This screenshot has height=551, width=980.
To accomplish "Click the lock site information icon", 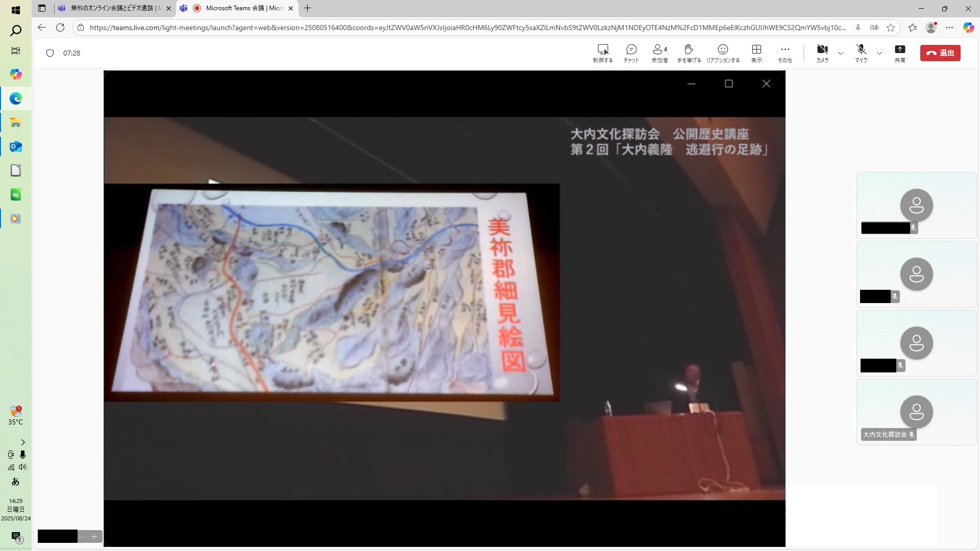I will pyautogui.click(x=81, y=28).
